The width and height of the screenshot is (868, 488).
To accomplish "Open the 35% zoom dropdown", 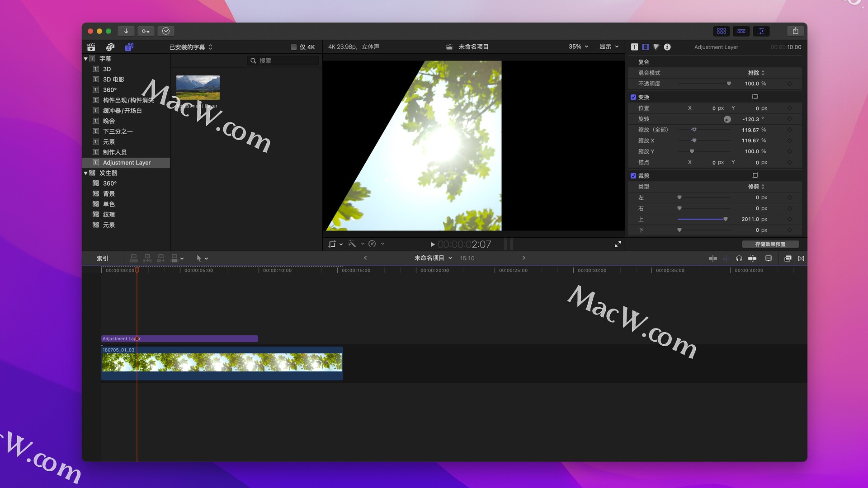I will (x=578, y=47).
